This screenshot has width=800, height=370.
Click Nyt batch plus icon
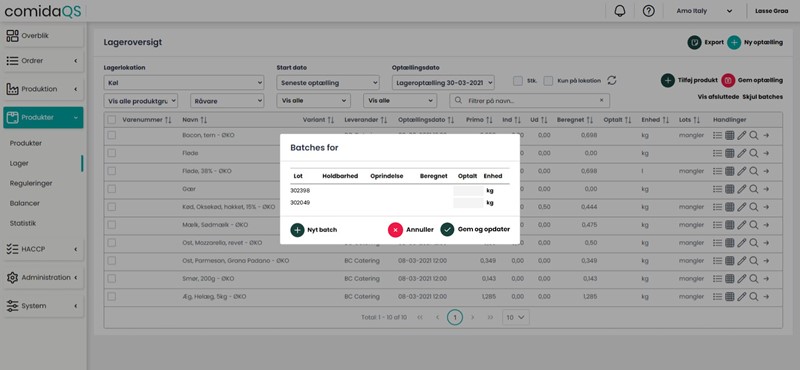pos(297,230)
